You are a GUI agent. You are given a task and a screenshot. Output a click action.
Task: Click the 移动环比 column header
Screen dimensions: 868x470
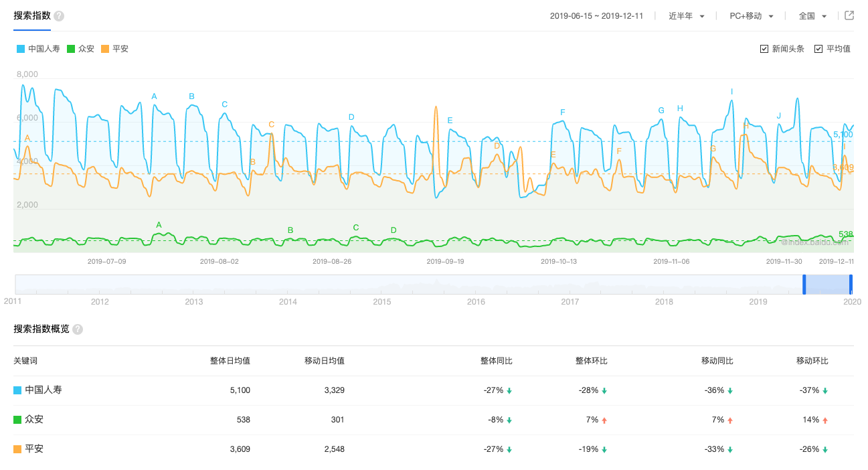812,361
